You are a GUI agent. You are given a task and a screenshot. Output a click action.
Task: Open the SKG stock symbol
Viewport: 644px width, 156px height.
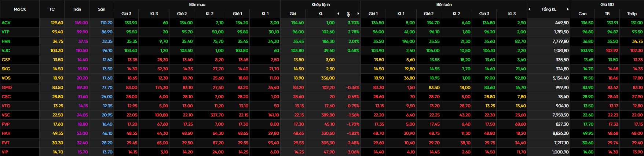pos(6,69)
